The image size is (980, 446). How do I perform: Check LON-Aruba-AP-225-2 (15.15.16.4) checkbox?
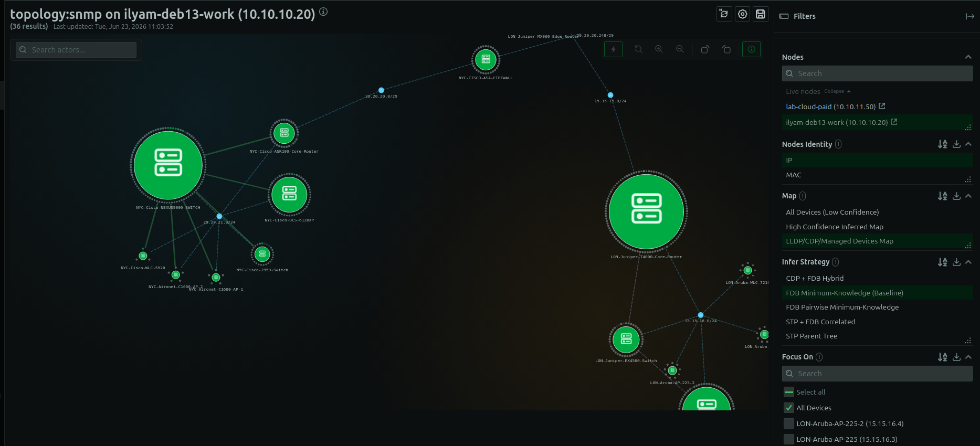coord(788,423)
